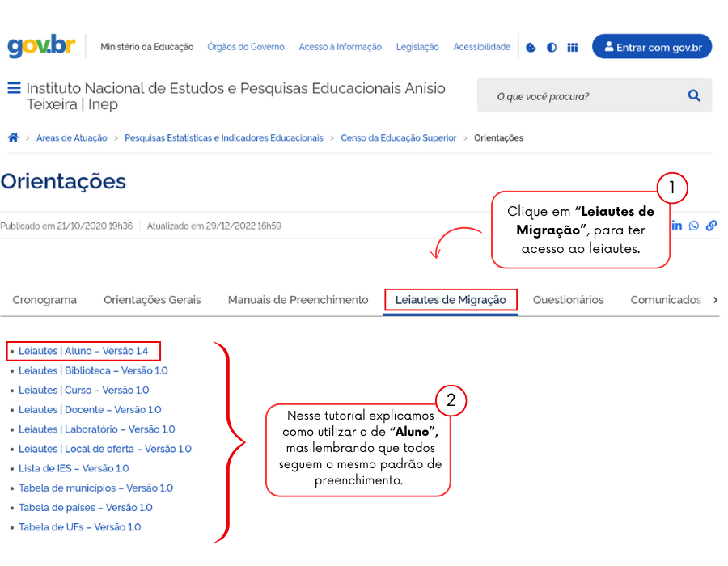Open Tabela de municípios – Versão 1.0
This screenshot has width=728, height=566.
point(95,488)
